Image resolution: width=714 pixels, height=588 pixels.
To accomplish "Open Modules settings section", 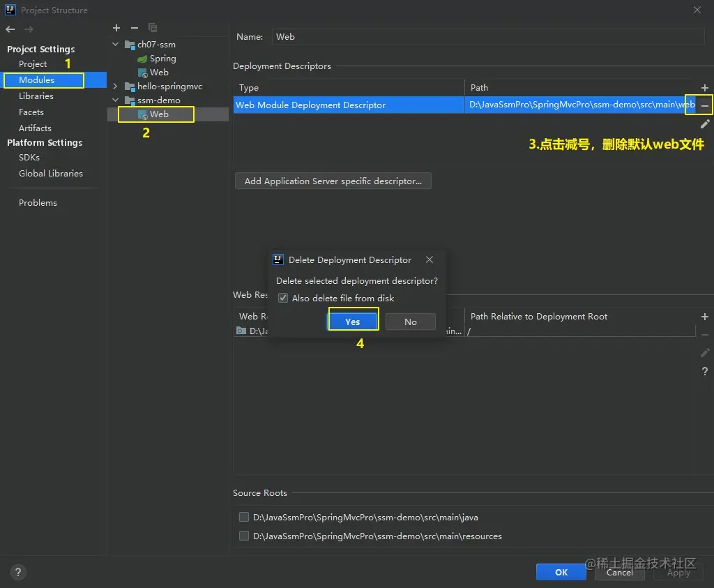I will 36,80.
